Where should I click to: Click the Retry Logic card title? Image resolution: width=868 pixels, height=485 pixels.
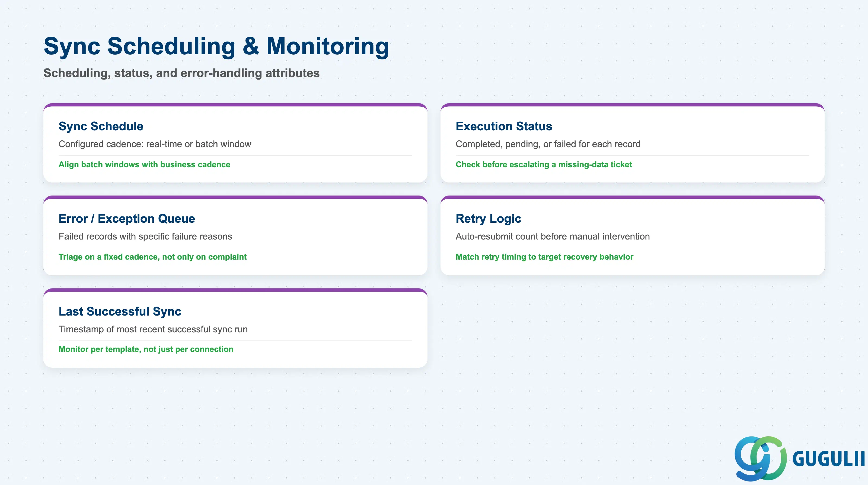click(x=488, y=219)
